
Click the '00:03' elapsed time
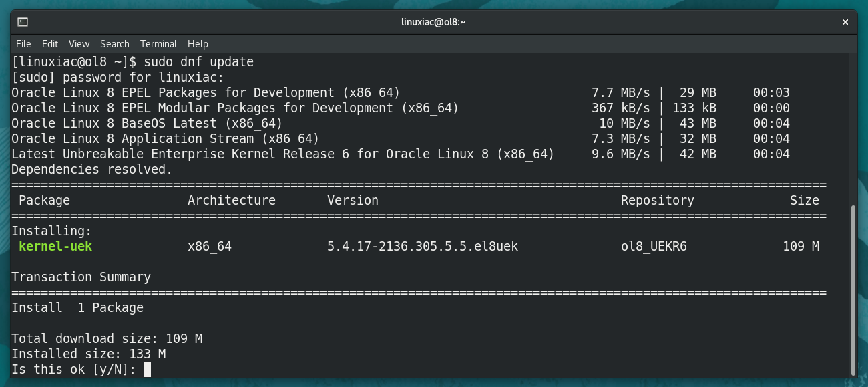(771, 93)
